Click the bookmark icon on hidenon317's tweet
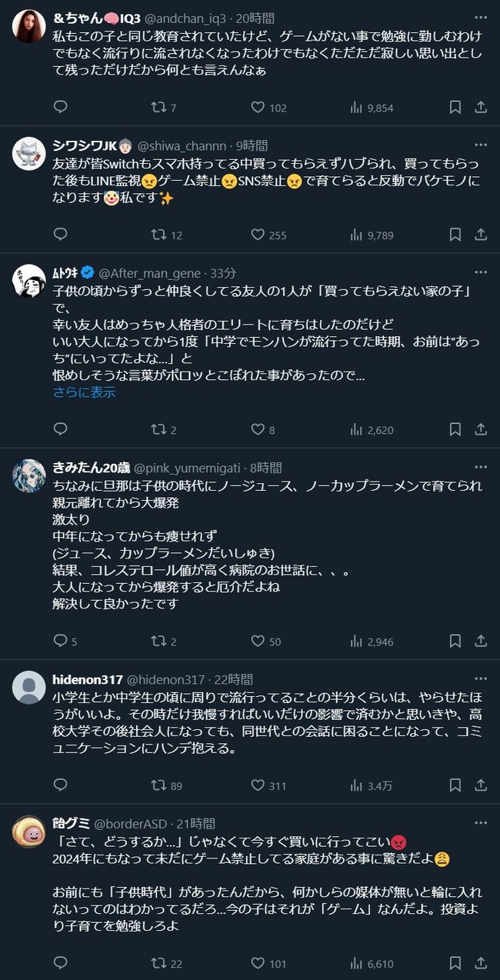This screenshot has width=500, height=980. click(455, 786)
